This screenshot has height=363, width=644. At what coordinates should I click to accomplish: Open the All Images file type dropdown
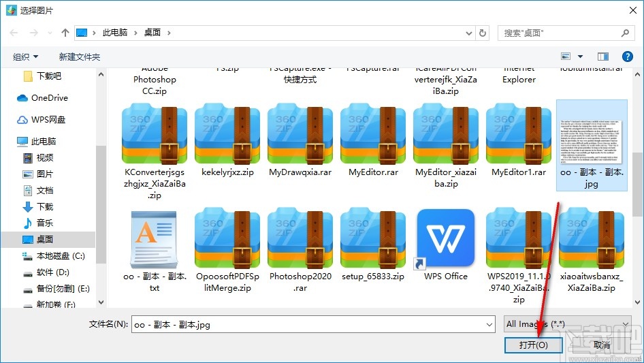(x=568, y=324)
